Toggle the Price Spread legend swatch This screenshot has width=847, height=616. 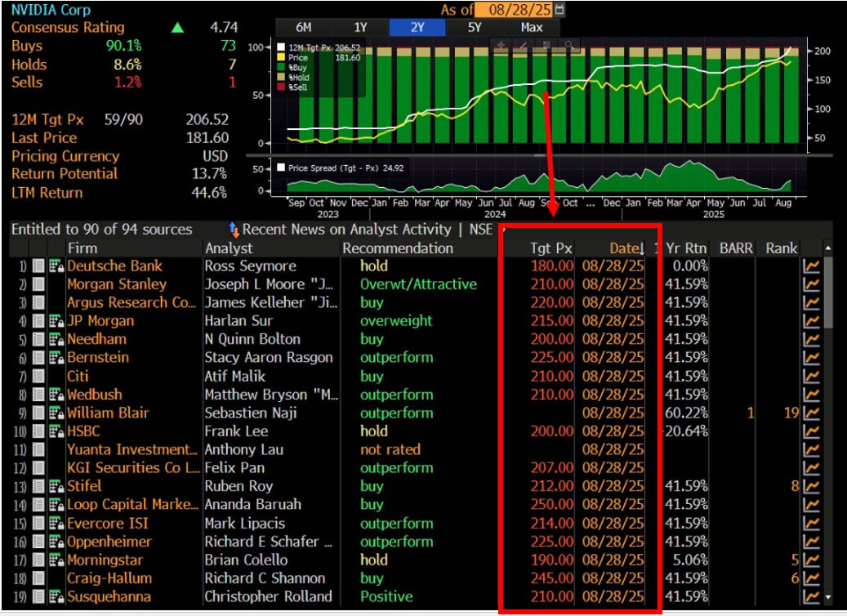[x=281, y=167]
